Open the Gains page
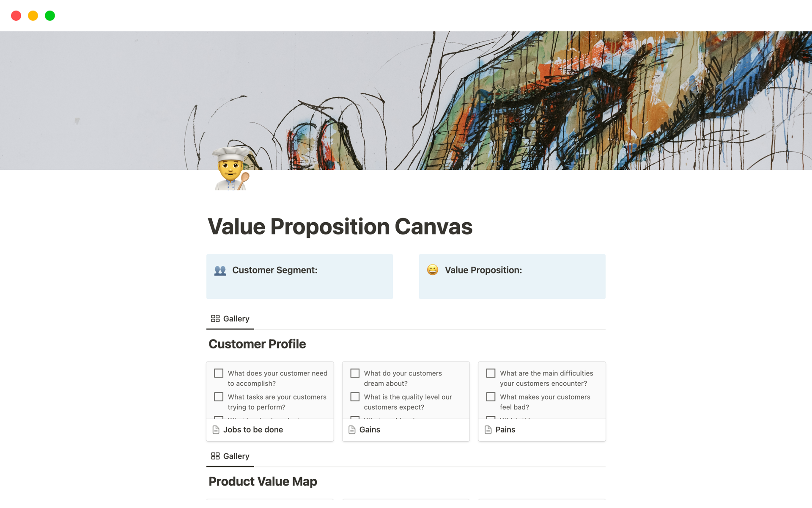 point(370,430)
